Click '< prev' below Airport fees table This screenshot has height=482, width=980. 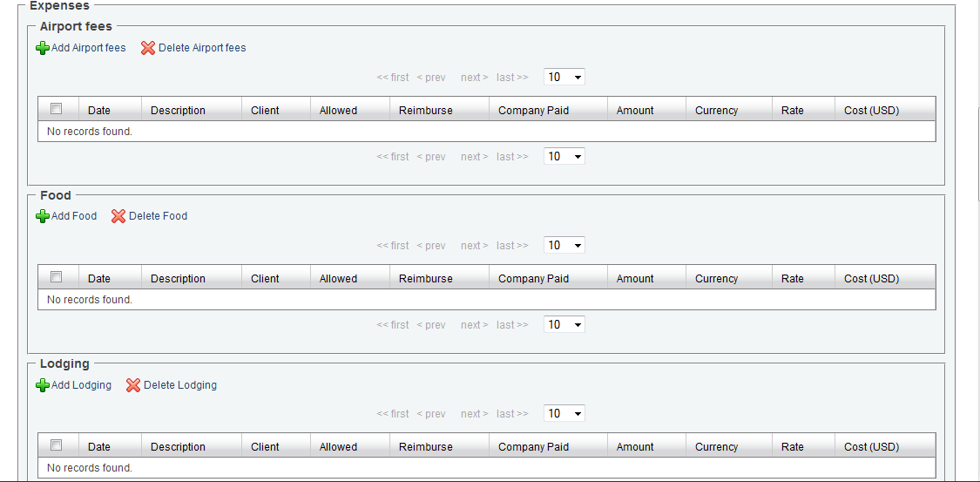(431, 157)
